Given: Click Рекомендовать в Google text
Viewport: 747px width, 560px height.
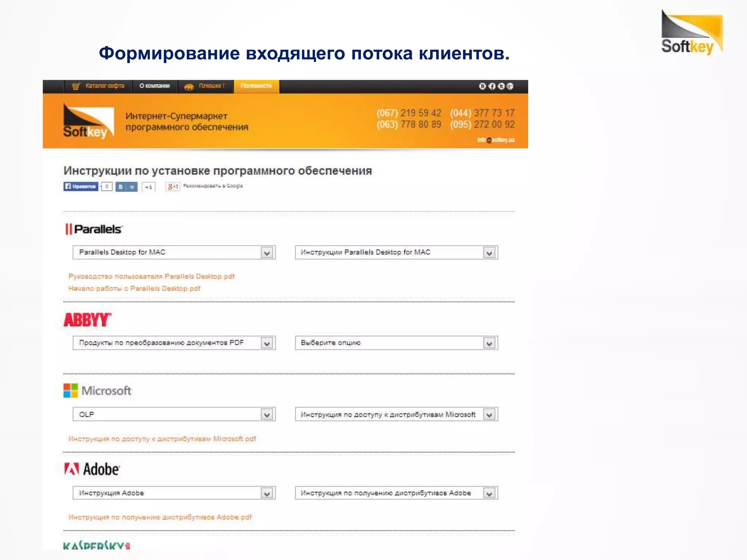Looking at the screenshot, I should [x=213, y=186].
